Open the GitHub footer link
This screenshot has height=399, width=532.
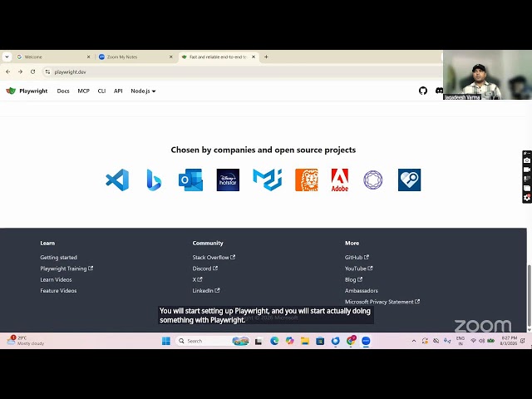pyautogui.click(x=357, y=258)
